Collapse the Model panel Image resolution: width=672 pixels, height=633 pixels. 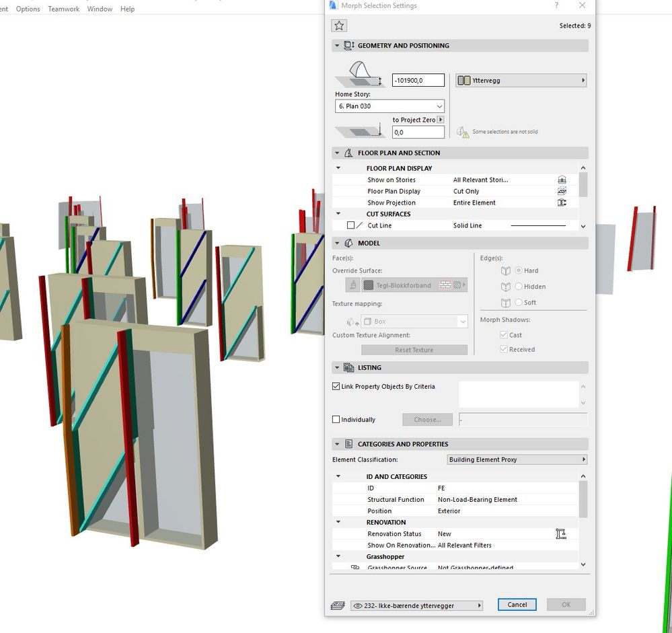337,244
